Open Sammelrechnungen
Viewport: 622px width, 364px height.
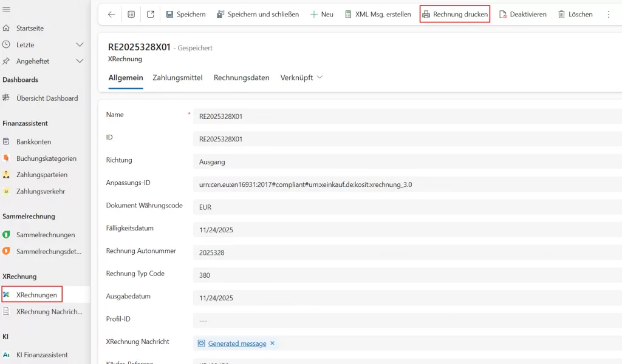click(45, 235)
